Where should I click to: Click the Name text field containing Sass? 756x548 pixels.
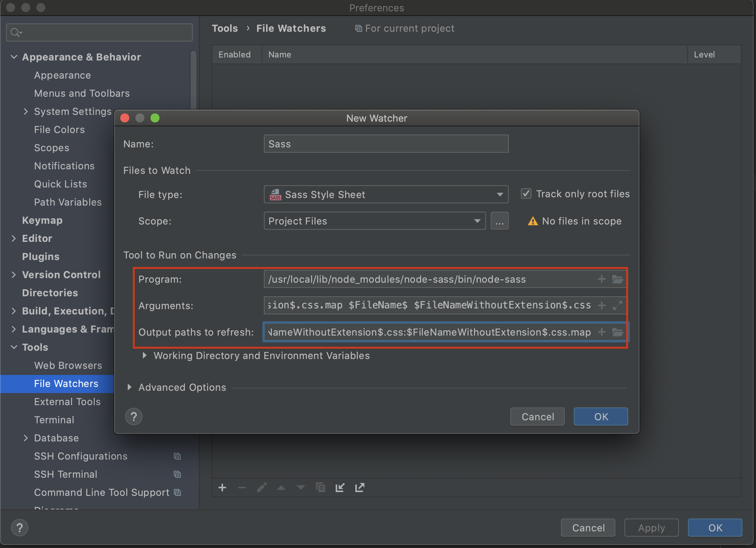386,144
